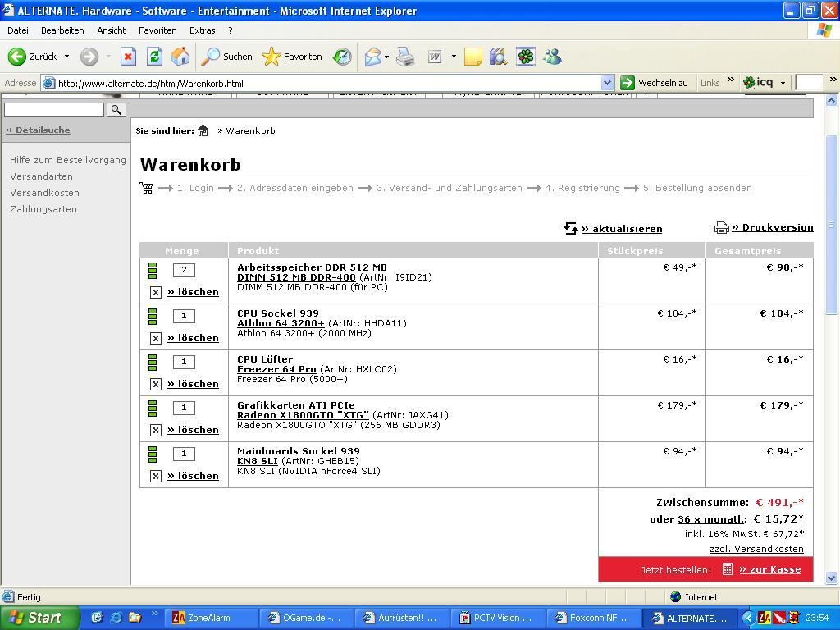The width and height of the screenshot is (840, 630).
Task: Stop page loading with red X icon
Action: pyautogui.click(x=128, y=57)
